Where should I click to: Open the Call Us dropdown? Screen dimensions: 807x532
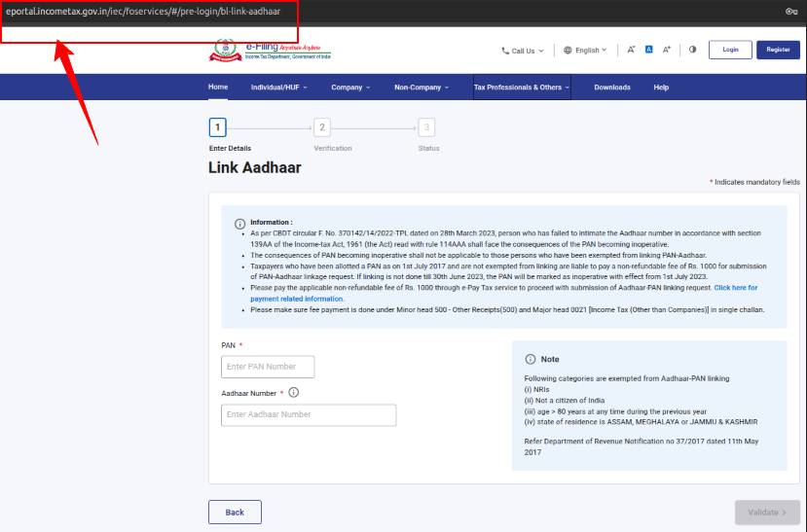click(x=523, y=51)
